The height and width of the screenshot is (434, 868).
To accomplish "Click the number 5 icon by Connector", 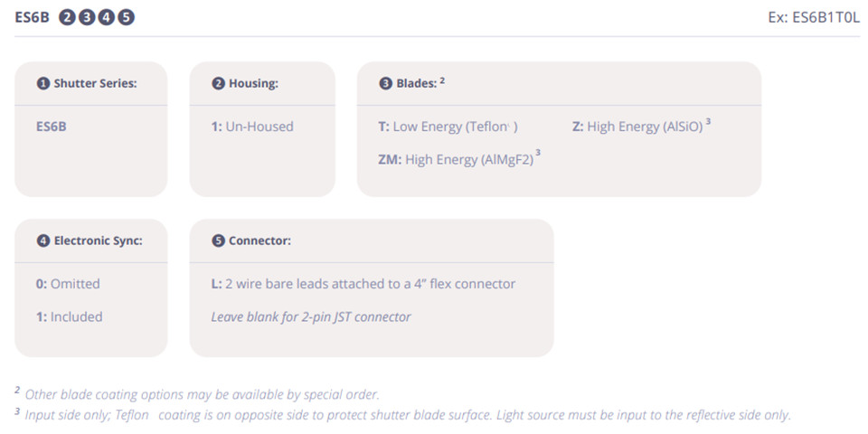I will 218,241.
